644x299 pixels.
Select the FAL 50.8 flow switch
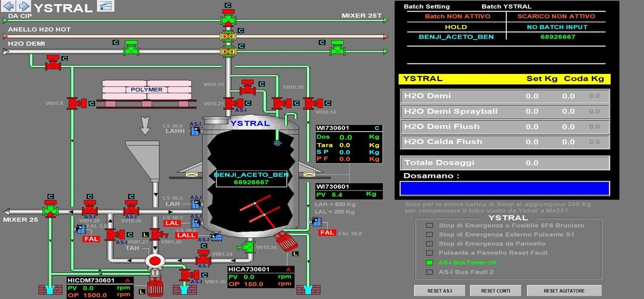316,222
